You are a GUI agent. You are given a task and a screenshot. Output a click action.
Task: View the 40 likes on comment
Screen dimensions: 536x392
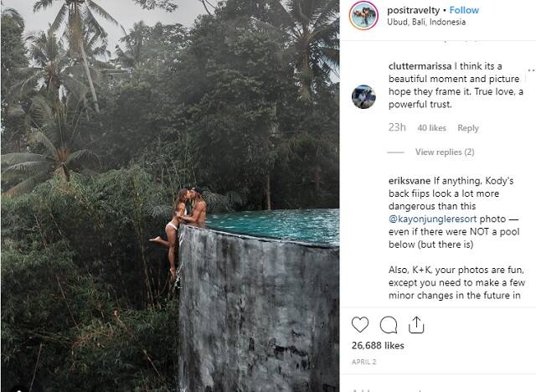432,128
